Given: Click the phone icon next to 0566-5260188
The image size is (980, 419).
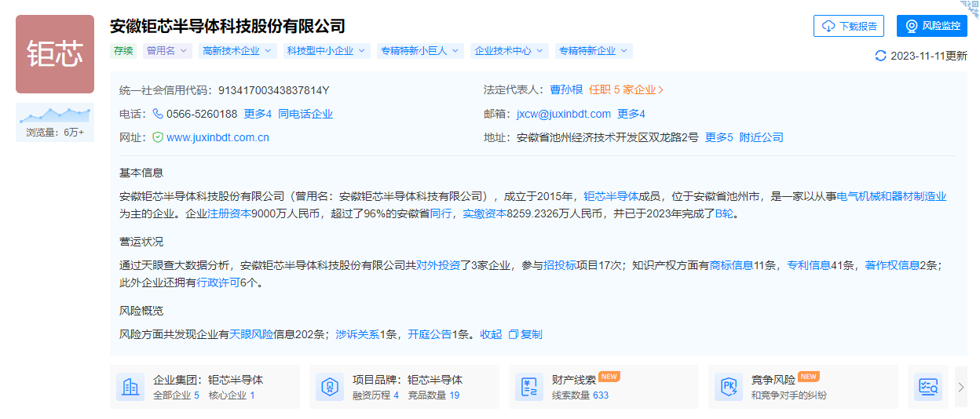Looking at the screenshot, I should tap(158, 114).
